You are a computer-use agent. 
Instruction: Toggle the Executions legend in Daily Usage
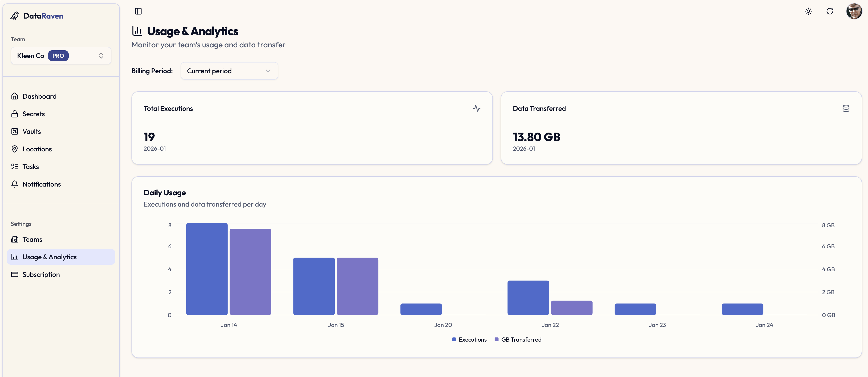[x=469, y=340]
